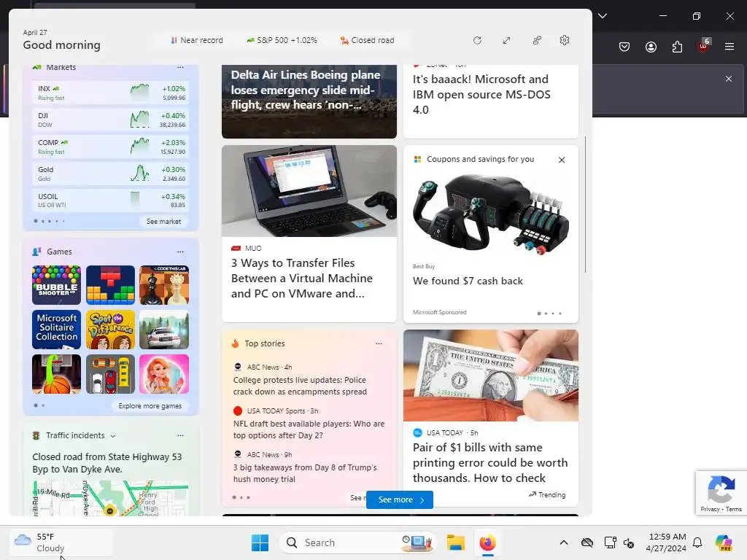
Task: Open Top stories more options
Action: (379, 343)
